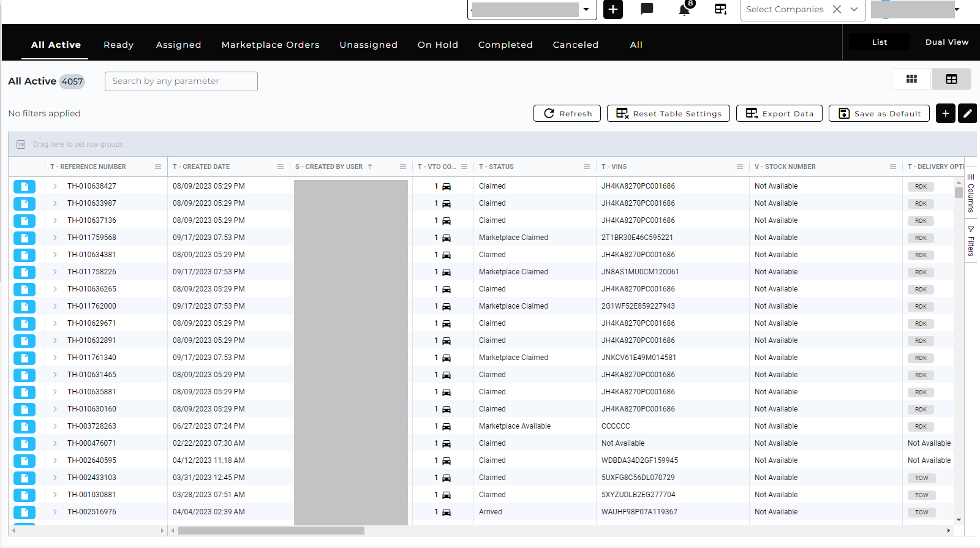Click TOW badge in row TH-002433103
The width and height of the screenshot is (980, 548).
pyautogui.click(x=921, y=478)
